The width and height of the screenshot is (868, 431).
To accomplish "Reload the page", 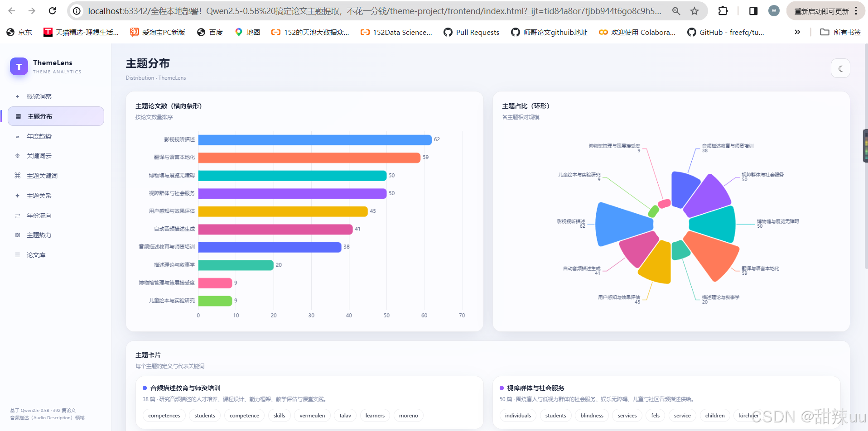I will (52, 11).
